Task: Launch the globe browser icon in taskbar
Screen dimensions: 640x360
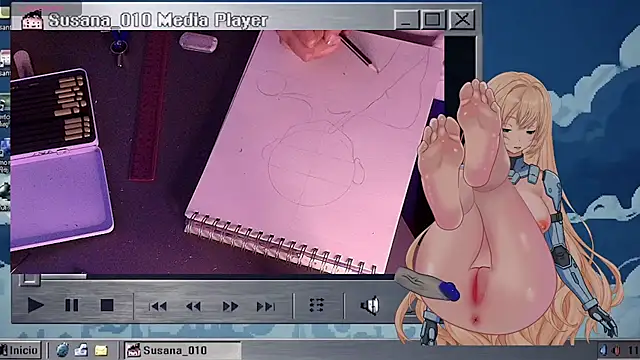Action: 62,350
